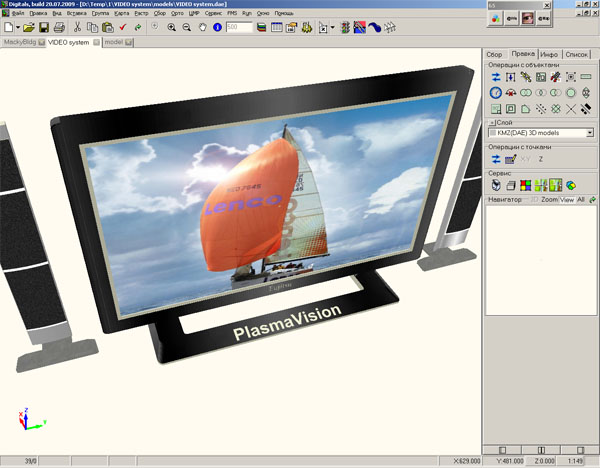The height and width of the screenshot is (468, 600).
Task: Toggle All mode in the Навигатор header
Action: 580,200
